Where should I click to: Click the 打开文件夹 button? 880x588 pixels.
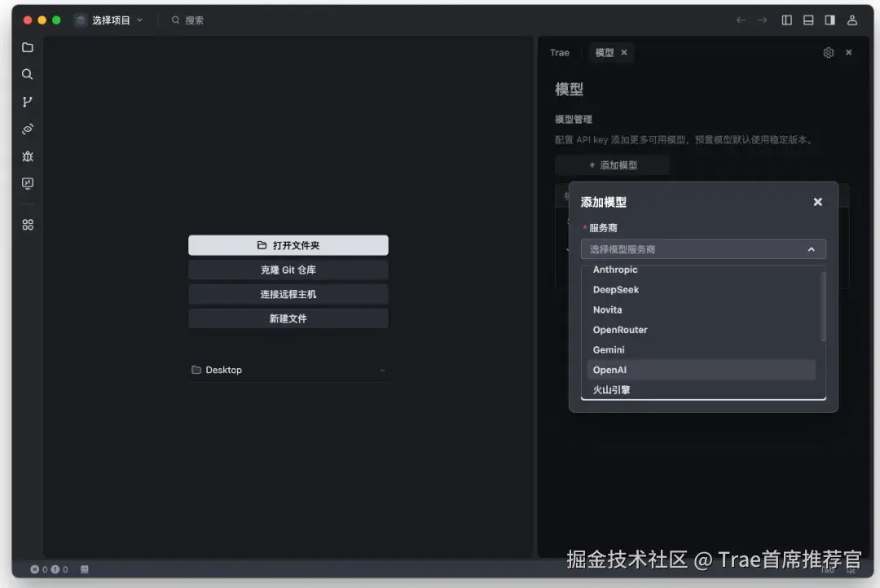point(288,245)
